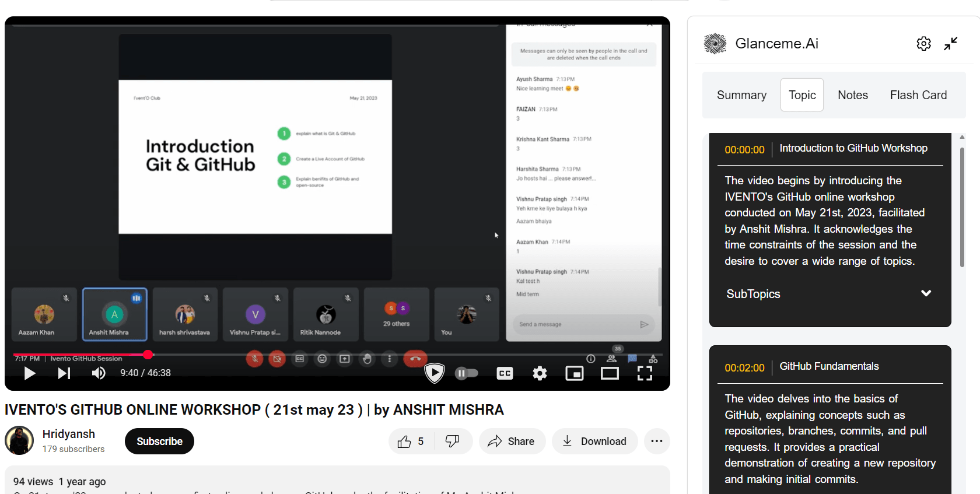Click the video title text
This screenshot has width=980, height=494.
point(254,410)
